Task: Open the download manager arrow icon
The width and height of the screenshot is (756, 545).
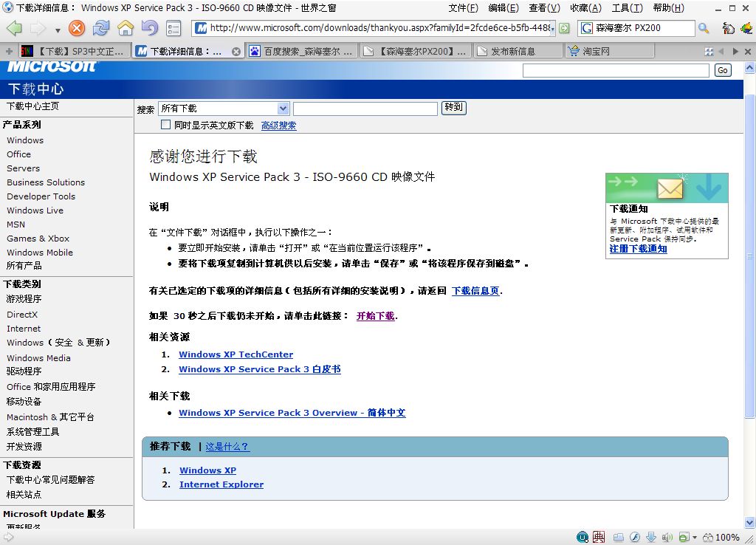Action: (x=651, y=537)
